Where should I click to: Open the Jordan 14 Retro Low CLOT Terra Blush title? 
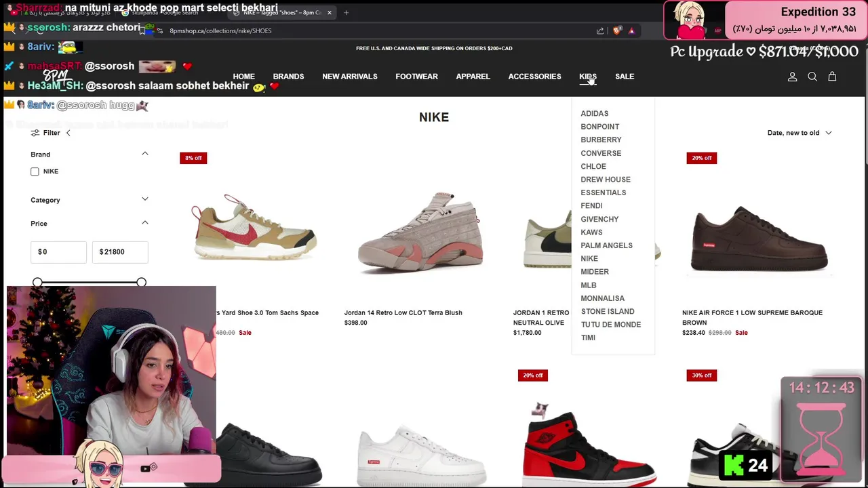pos(403,312)
